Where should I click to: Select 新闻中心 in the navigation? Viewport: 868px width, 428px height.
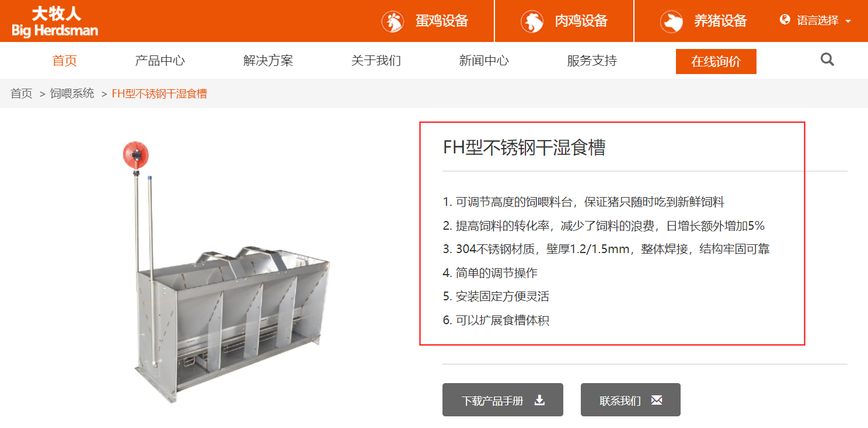click(484, 61)
